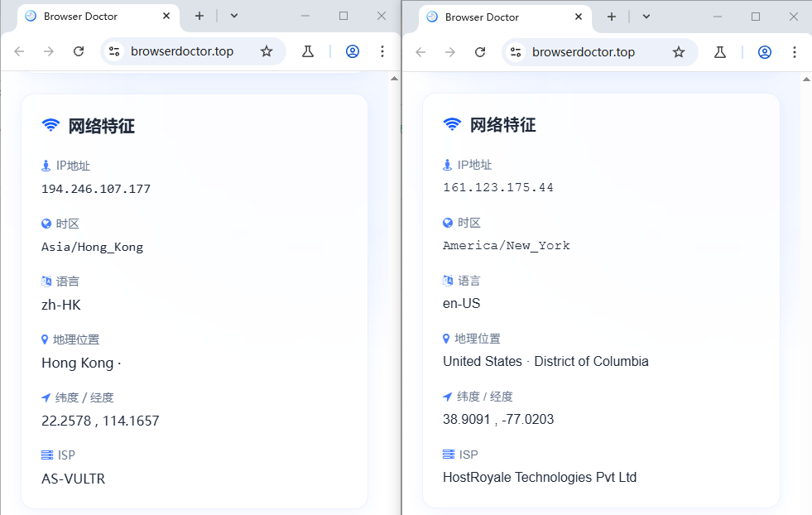Open the tab search dropdown in the en-US window
This screenshot has width=812, height=515.
point(646,17)
